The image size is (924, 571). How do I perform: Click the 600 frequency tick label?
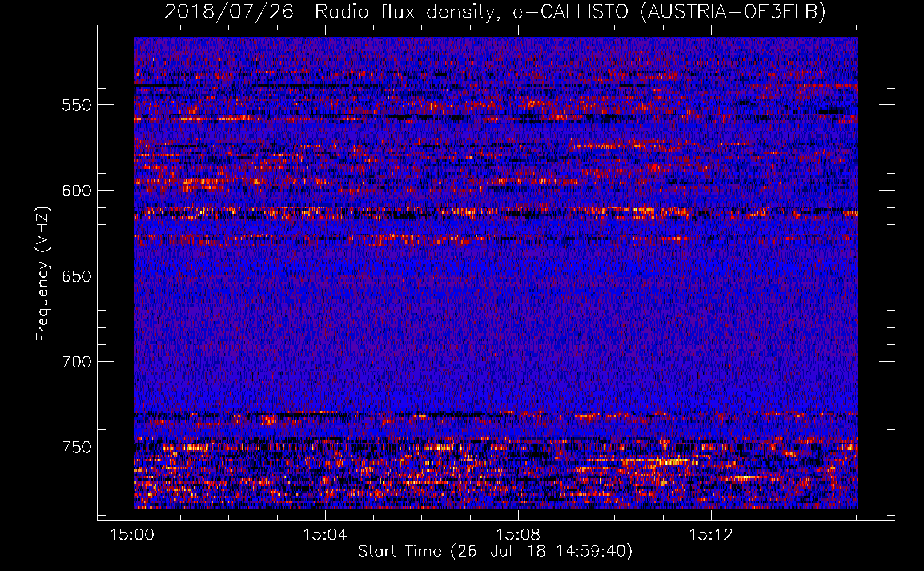[76, 191]
